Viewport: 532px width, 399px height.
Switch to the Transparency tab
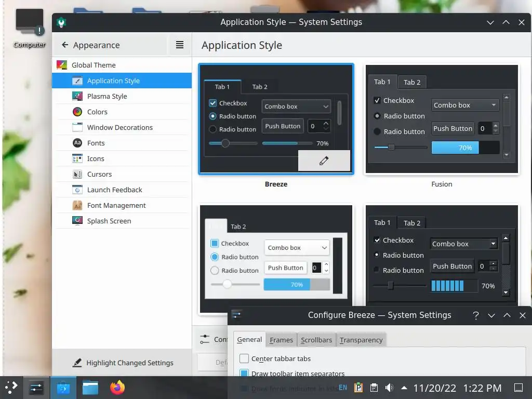361,340
